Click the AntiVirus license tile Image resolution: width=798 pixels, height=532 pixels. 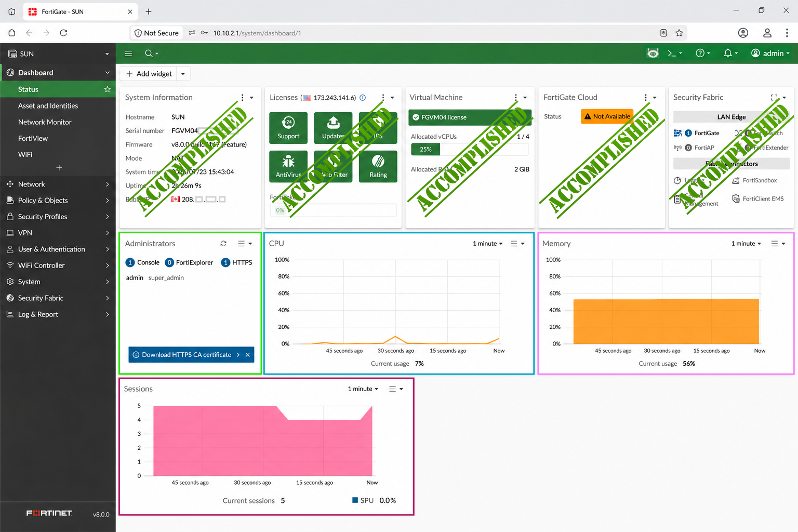point(288,167)
